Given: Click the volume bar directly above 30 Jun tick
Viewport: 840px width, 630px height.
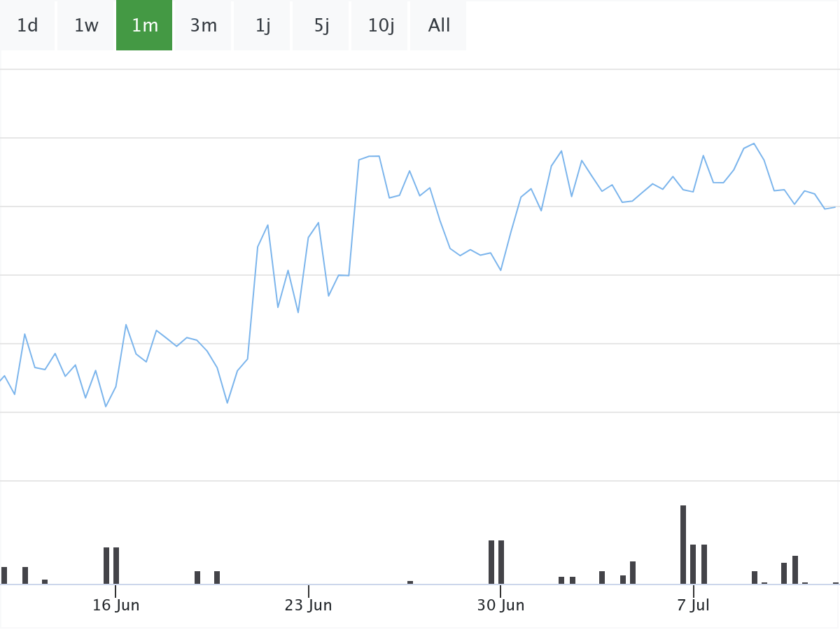Looking at the screenshot, I should tap(501, 561).
